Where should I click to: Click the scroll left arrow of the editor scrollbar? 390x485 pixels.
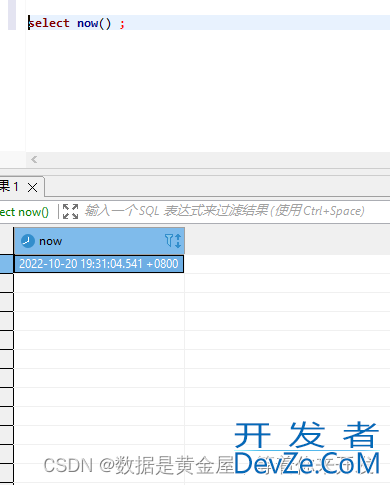(34, 160)
